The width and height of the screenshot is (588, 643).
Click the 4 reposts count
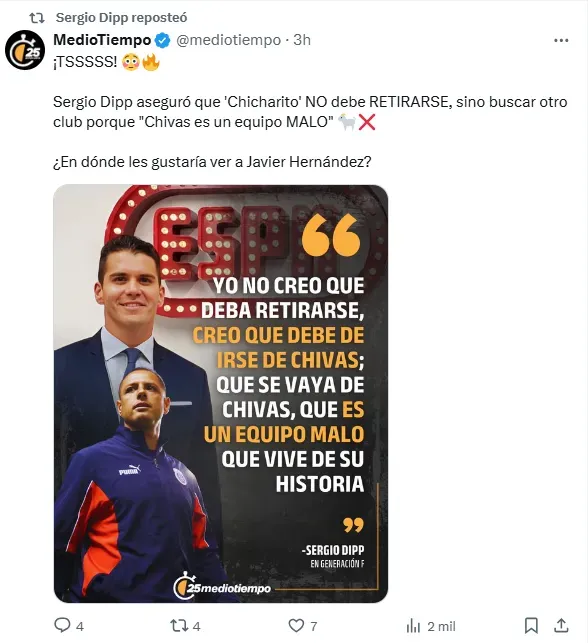pyautogui.click(x=196, y=626)
